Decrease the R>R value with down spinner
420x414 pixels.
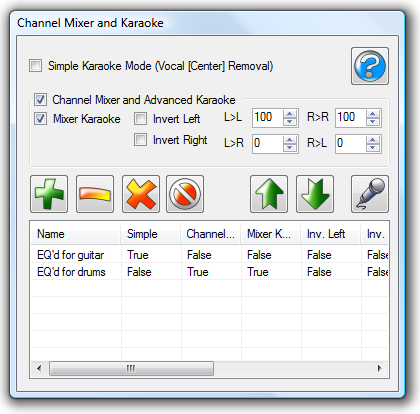point(373,122)
